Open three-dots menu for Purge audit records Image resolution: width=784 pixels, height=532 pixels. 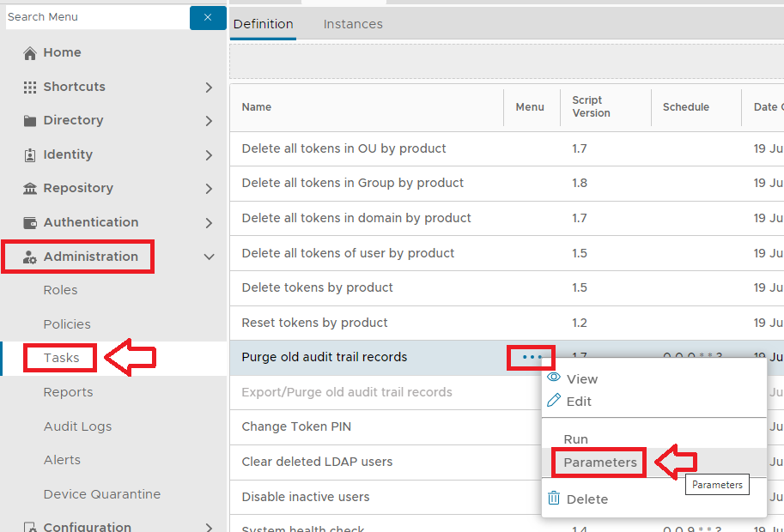click(x=532, y=357)
